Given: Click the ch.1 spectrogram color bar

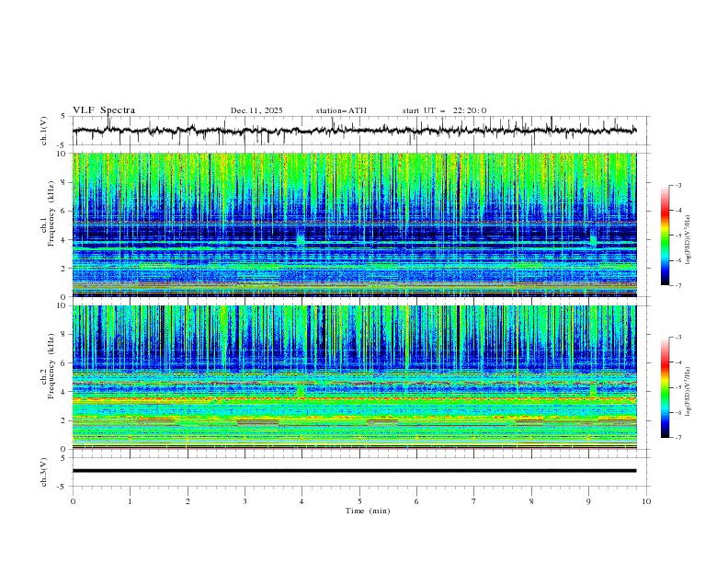Looking at the screenshot, I should coord(665,235).
